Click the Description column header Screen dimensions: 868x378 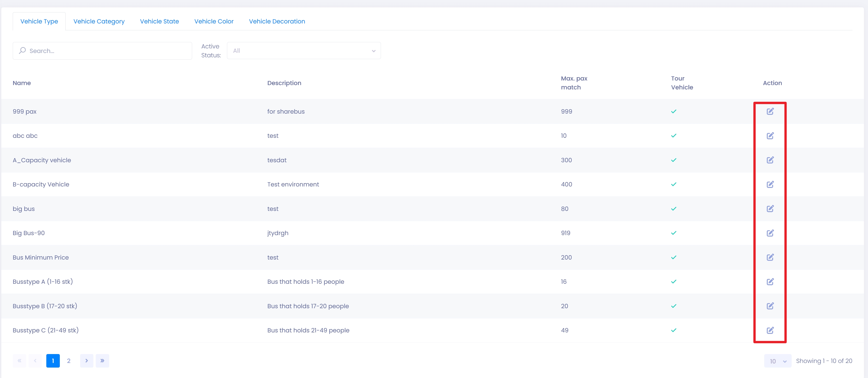pyautogui.click(x=284, y=83)
